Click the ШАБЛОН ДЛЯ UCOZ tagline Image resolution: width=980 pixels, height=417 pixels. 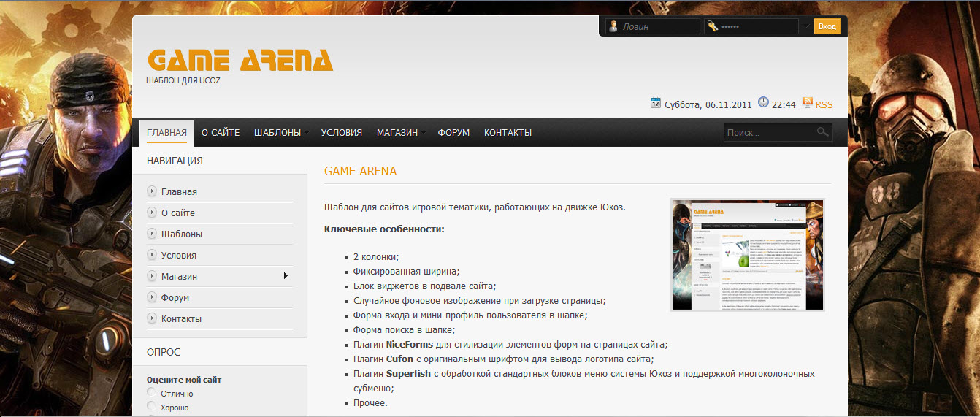(x=183, y=80)
